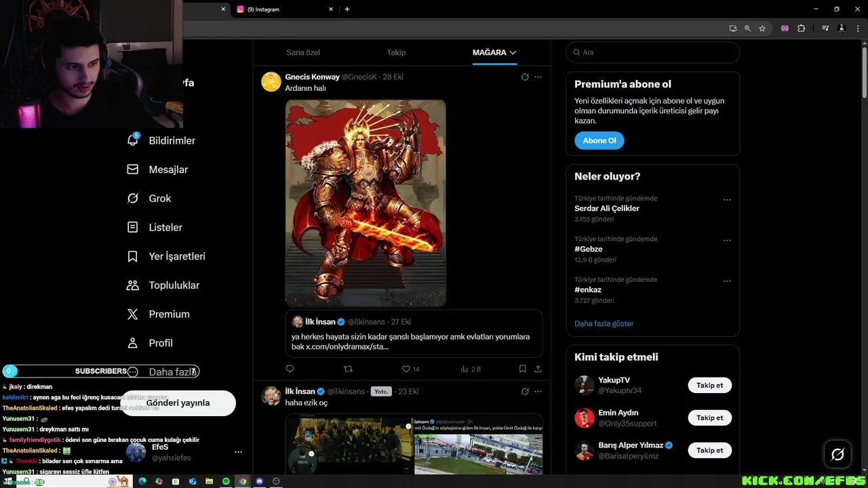
Task: Open Spotify from taskbar
Action: (x=226, y=481)
